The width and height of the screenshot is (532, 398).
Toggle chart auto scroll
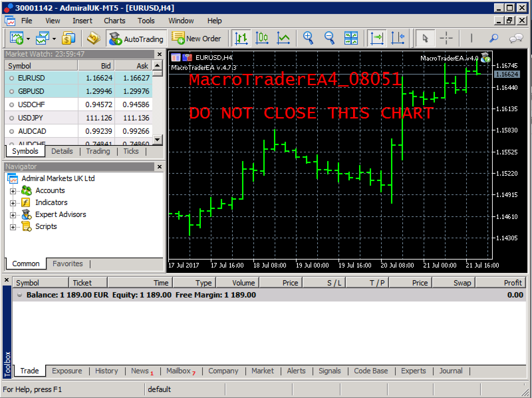click(377, 39)
